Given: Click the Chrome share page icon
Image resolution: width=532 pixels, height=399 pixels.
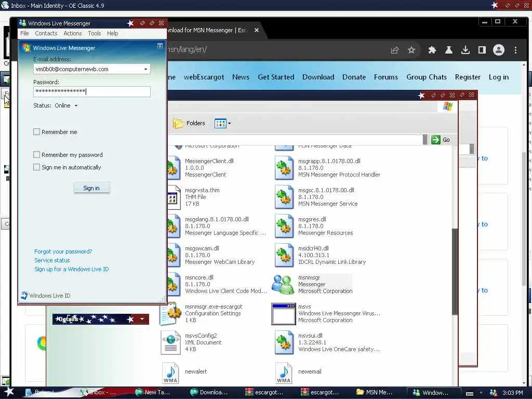Looking at the screenshot, I should pyautogui.click(x=395, y=50).
